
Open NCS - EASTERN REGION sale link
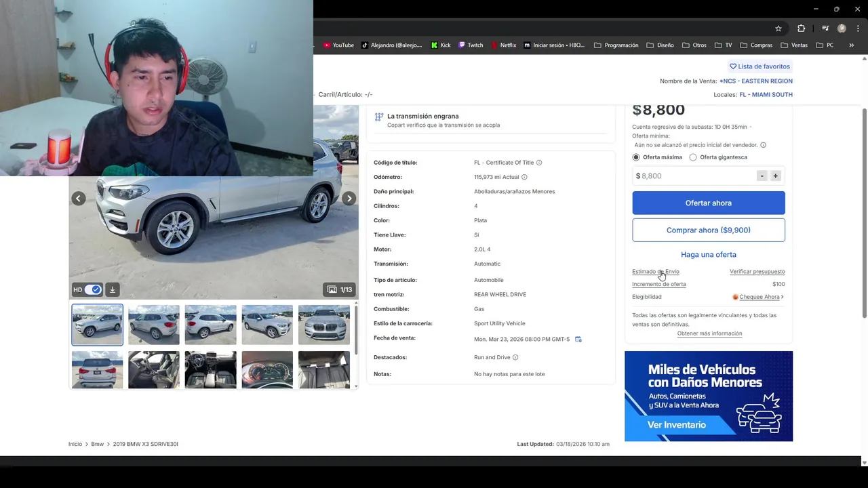click(756, 81)
